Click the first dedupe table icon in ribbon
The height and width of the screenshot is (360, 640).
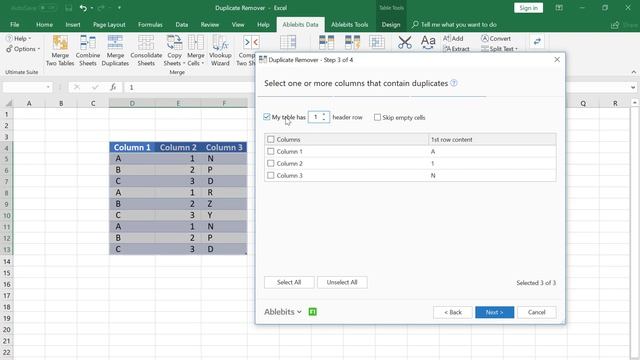click(x=327, y=42)
